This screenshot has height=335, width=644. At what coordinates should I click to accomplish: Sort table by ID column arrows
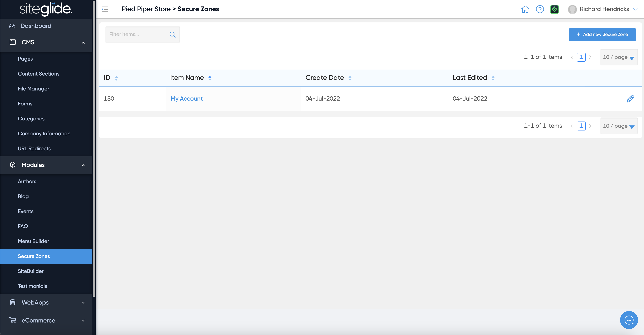(x=116, y=78)
